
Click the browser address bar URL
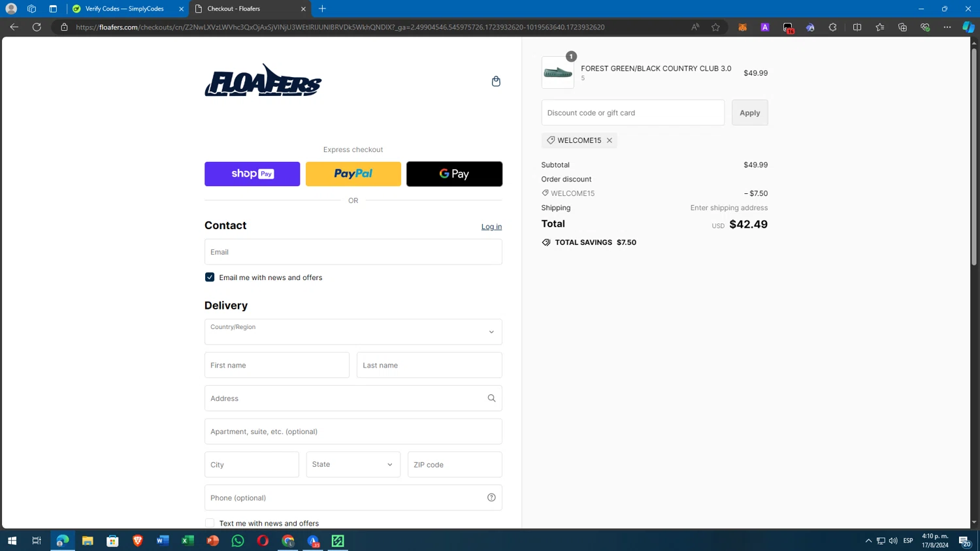click(x=340, y=27)
